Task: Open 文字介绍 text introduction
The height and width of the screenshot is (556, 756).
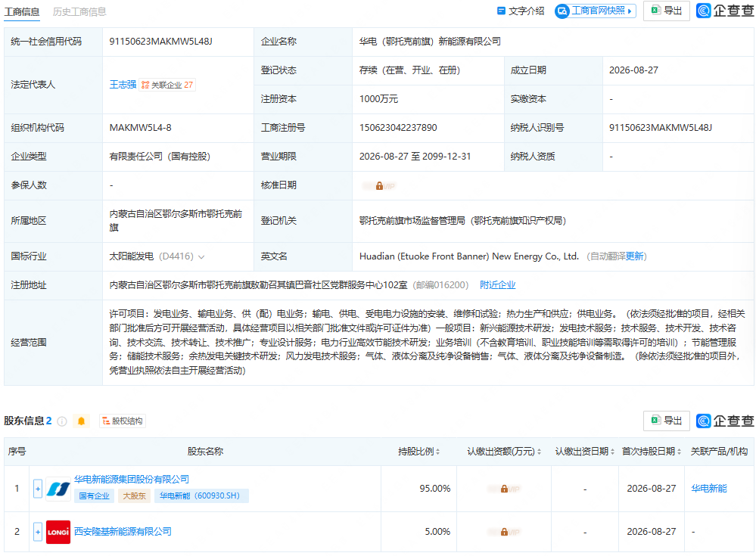Action: (521, 11)
